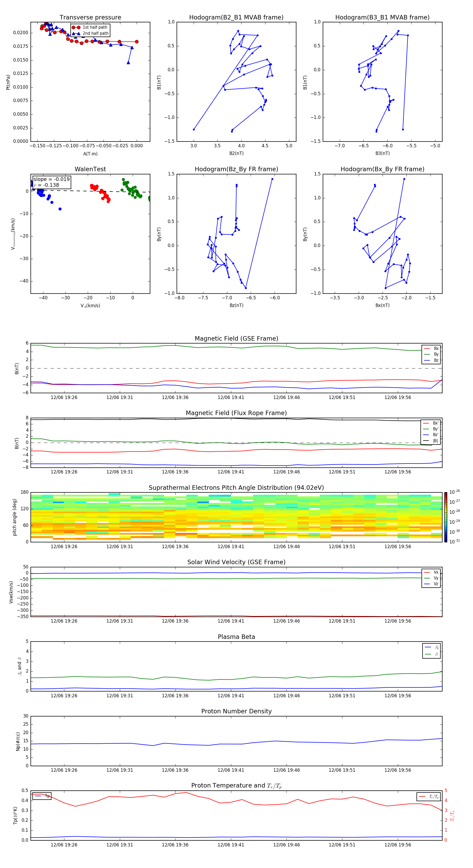Select the Bx' legend entry in Flux Rope panel
The height and width of the screenshot is (868, 473).
pyautogui.click(x=431, y=423)
